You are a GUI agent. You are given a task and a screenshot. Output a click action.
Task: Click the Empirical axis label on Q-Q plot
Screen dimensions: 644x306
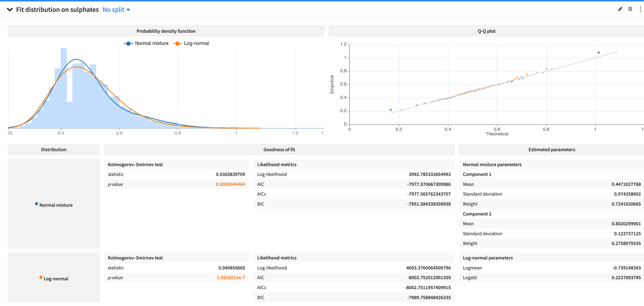click(332, 84)
